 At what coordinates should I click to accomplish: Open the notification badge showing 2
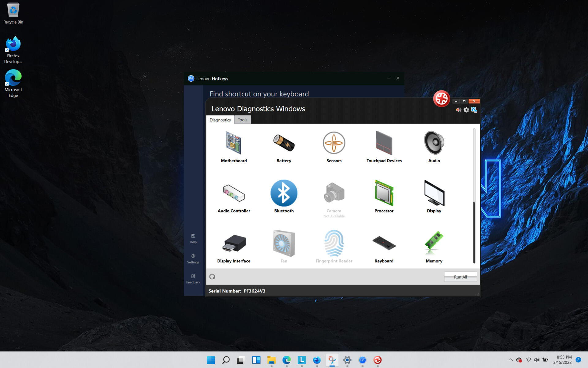coord(578,360)
